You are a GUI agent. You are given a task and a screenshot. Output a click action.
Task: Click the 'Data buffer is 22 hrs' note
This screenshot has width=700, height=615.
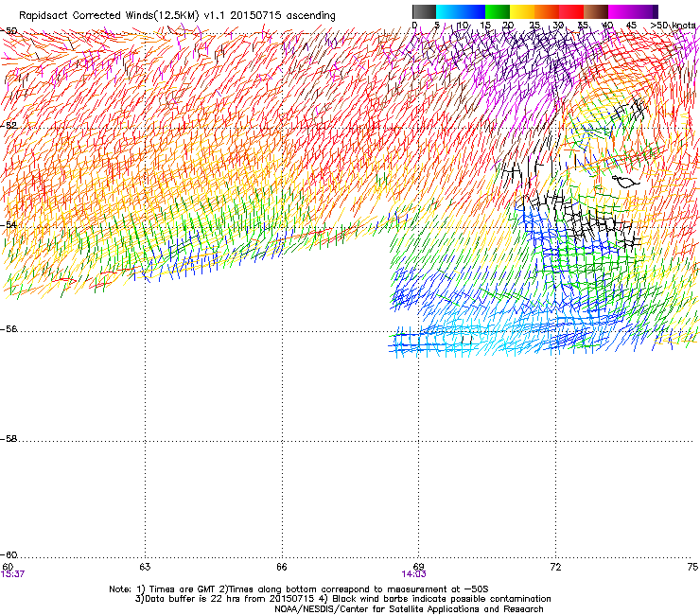(342, 599)
